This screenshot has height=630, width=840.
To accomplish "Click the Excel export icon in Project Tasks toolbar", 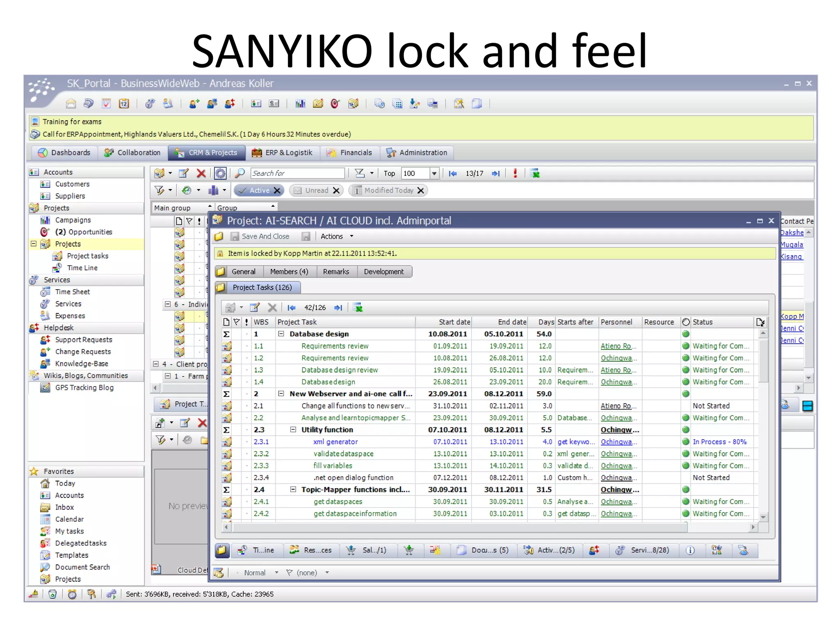I will (358, 308).
